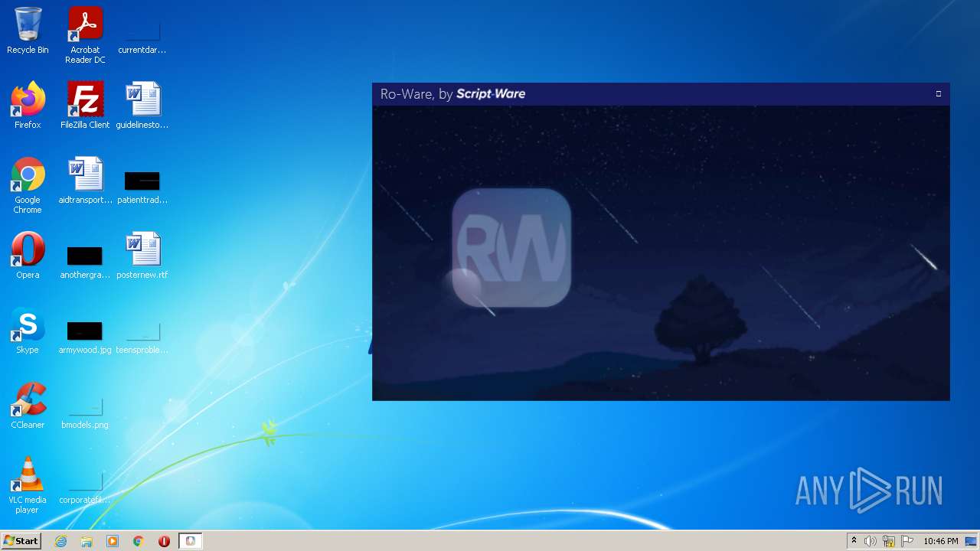Image resolution: width=980 pixels, height=551 pixels.
Task: Open Action Center flag icon
Action: point(907,541)
